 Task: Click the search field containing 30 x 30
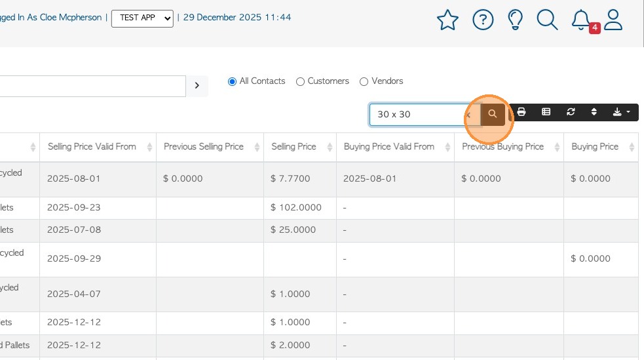pyautogui.click(x=416, y=114)
